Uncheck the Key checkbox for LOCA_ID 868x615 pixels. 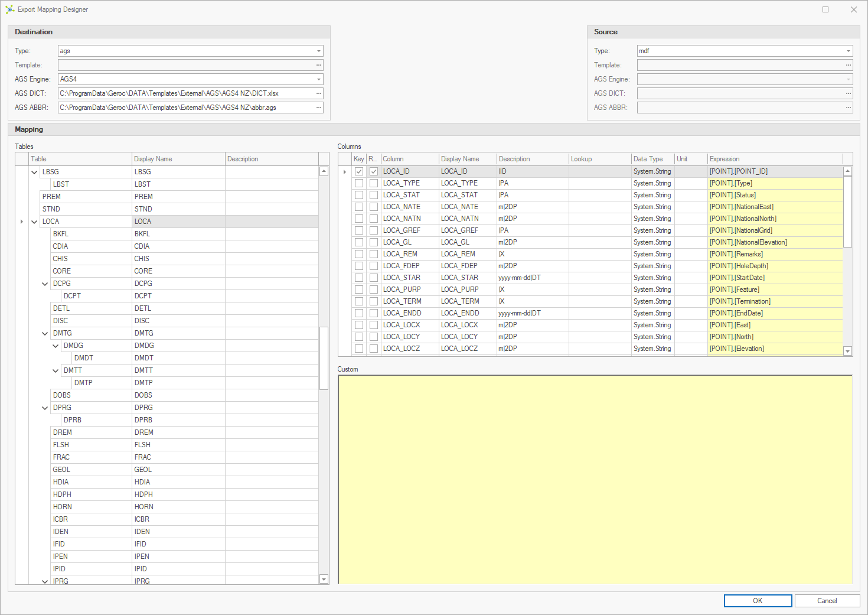pos(359,171)
